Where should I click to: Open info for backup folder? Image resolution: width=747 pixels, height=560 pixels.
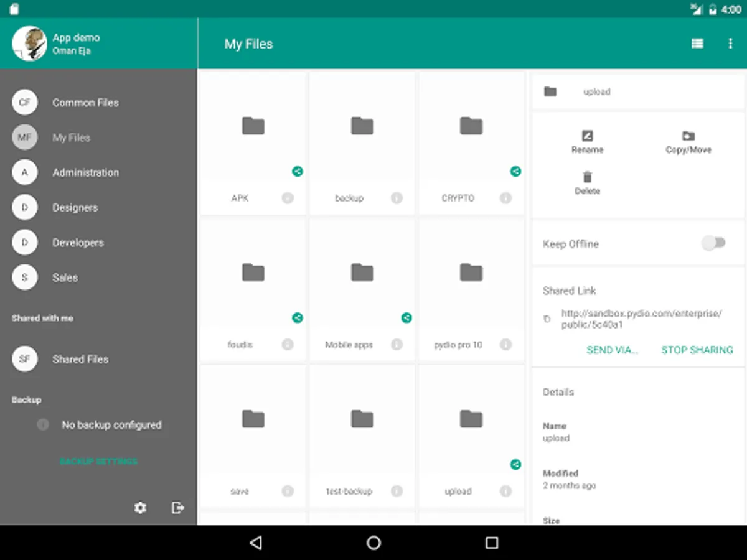[397, 198]
